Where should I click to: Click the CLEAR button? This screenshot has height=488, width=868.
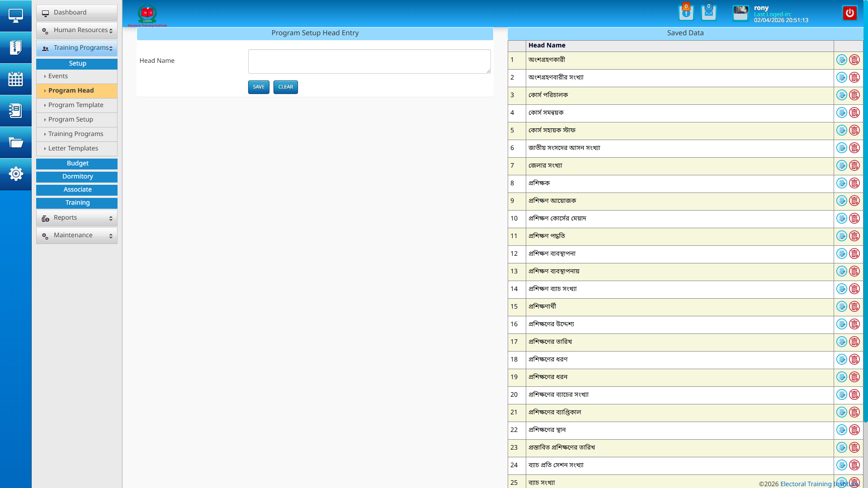click(285, 87)
